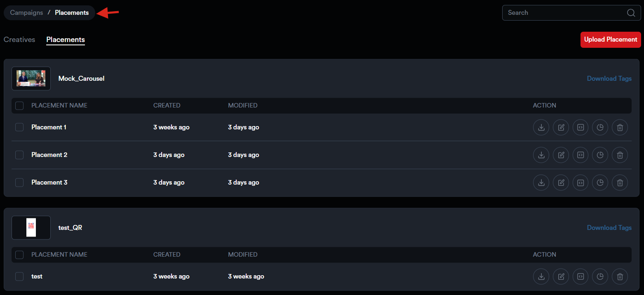Screen dimensions: 644x295
Task: Focus the Search input field
Action: click(565, 13)
